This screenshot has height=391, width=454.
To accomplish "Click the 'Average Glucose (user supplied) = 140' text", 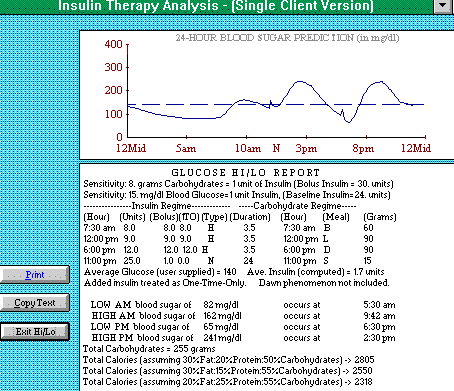I will coord(160,272).
